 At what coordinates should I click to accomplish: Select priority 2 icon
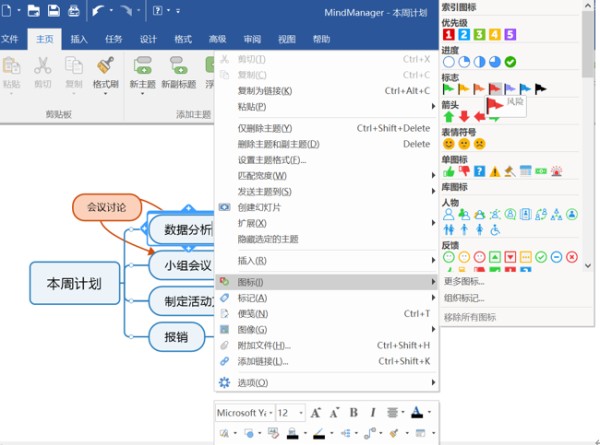pos(464,34)
